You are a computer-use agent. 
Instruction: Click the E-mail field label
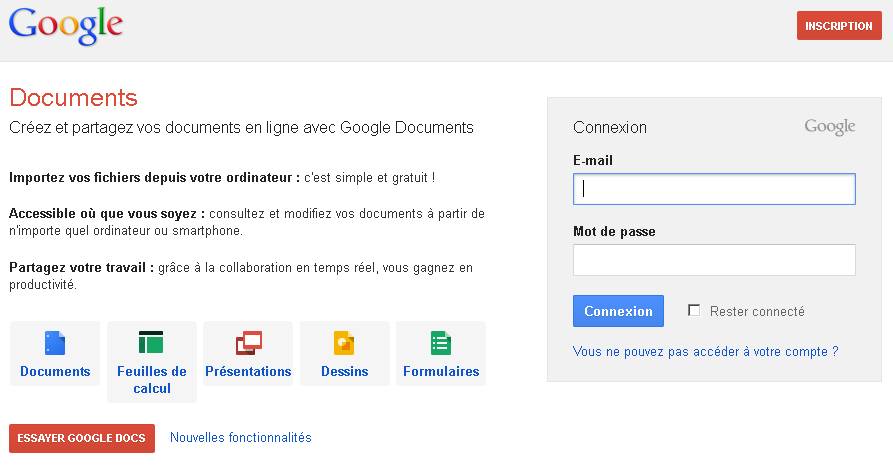coord(593,161)
